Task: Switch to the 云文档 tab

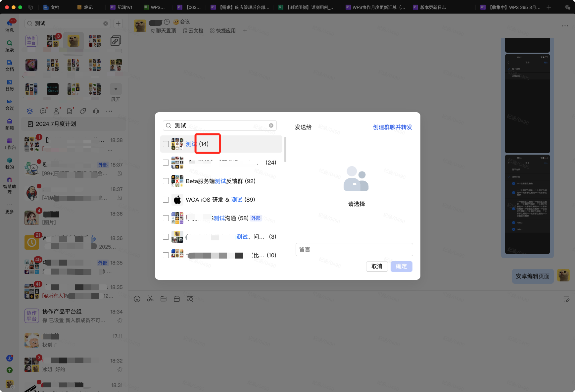Action: (193, 31)
